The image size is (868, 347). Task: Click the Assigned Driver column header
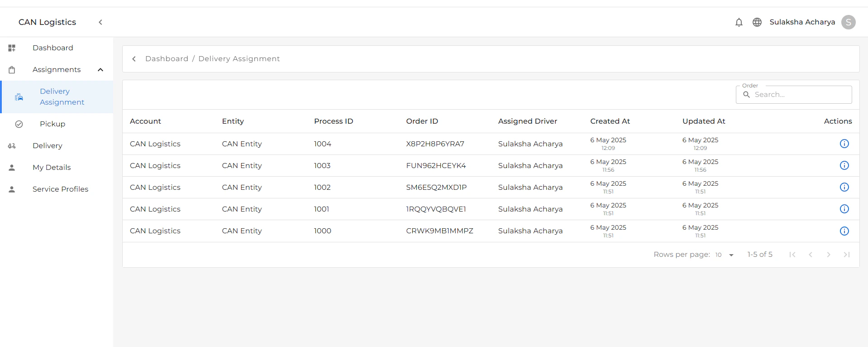pyautogui.click(x=528, y=121)
